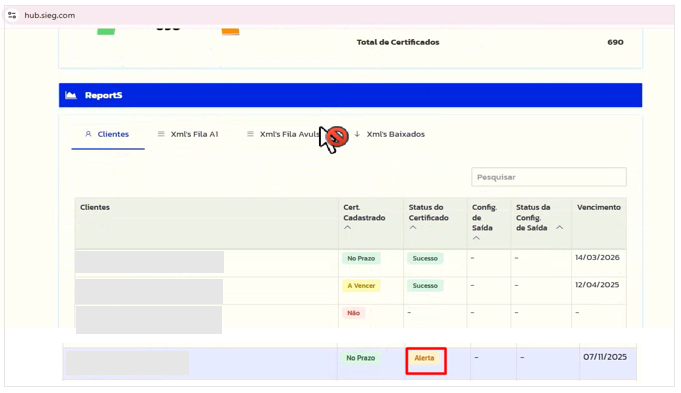Click the No Prazo badge dated 14/03/2026
Viewport: 681px width, 393px height.
[361, 258]
